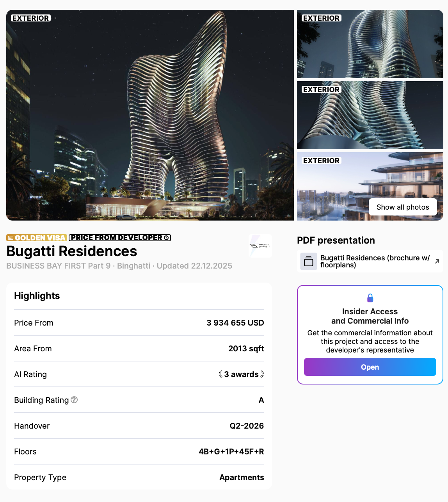The width and height of the screenshot is (448, 502).
Task: Click the Golden Visa badge icon
Action: (11, 238)
